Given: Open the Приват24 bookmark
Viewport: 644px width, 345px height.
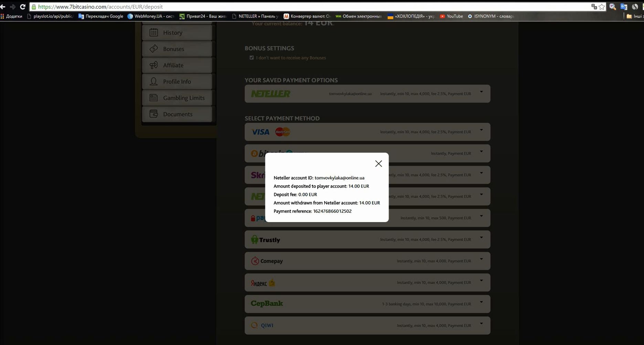Looking at the screenshot, I should coord(203,16).
